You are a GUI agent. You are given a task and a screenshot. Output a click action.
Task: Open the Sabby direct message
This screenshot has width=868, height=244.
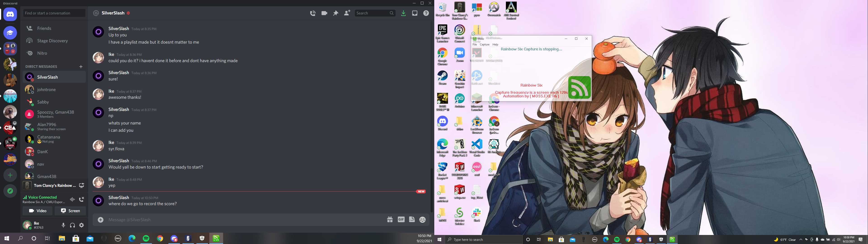54,102
